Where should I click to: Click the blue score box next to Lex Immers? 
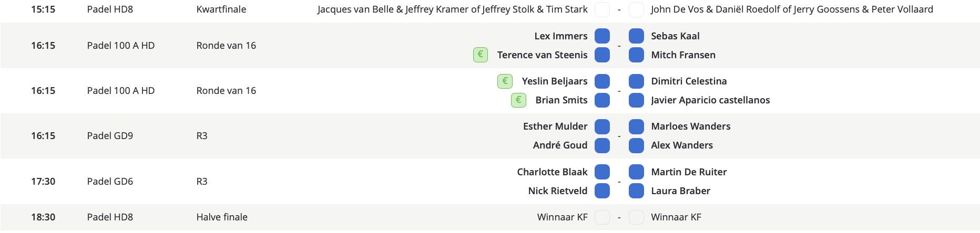pyautogui.click(x=602, y=36)
